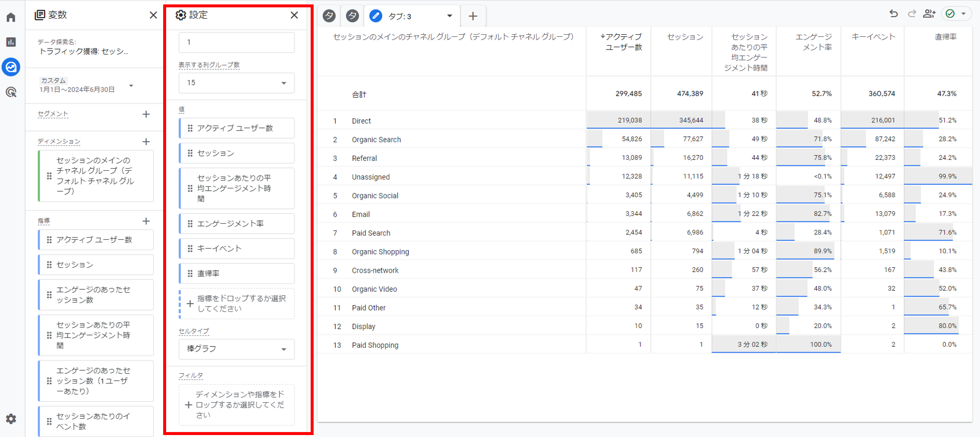This screenshot has height=437, width=980.
Task: Open the data quality status dropdown
Action: (x=956, y=14)
